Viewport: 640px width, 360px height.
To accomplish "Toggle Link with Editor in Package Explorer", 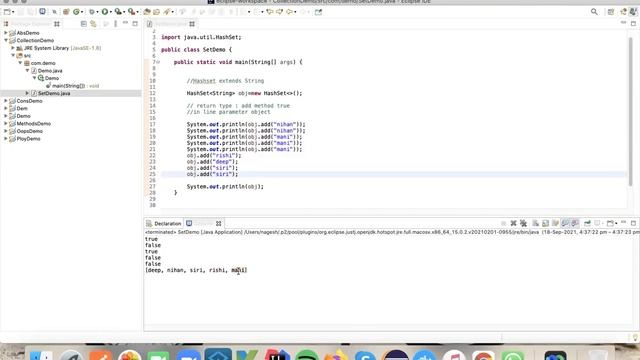I will [93, 24].
